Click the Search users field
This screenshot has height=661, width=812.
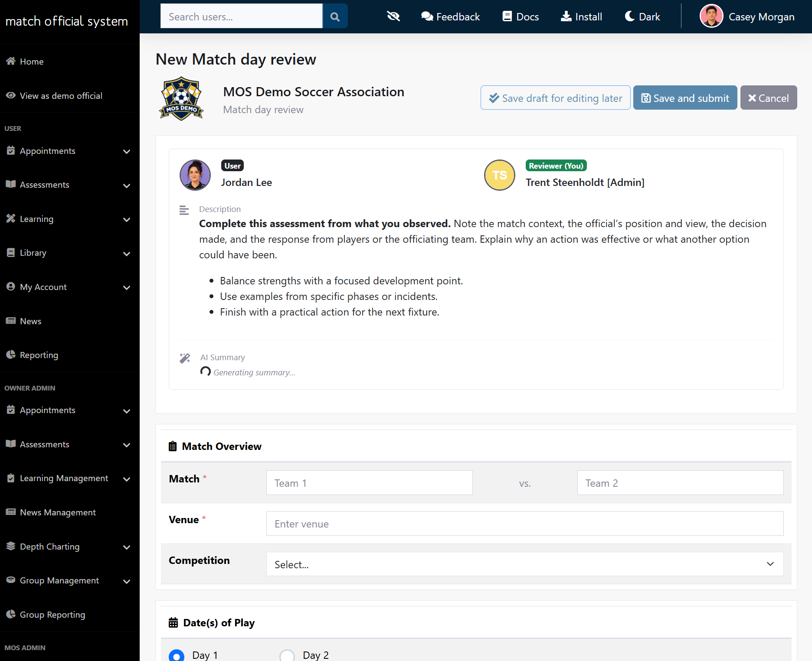coord(241,16)
